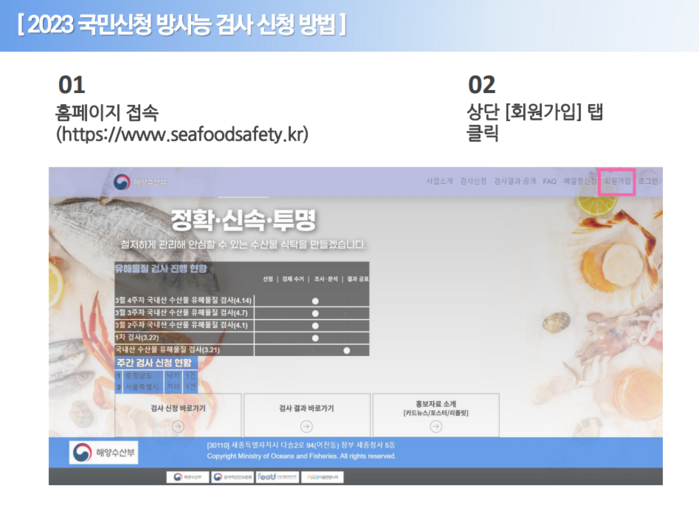
Task: Click the 검사 신청 바로가기 box
Action: pyautogui.click(x=178, y=415)
